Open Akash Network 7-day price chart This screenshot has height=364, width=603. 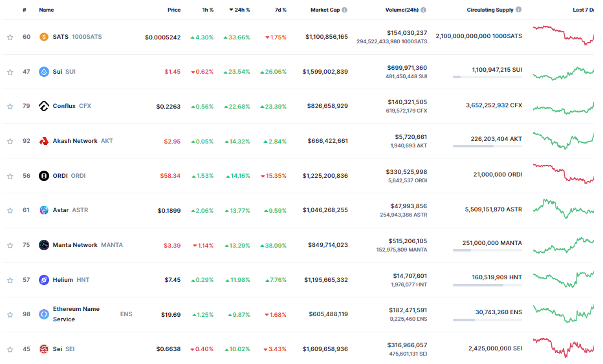(x=564, y=140)
